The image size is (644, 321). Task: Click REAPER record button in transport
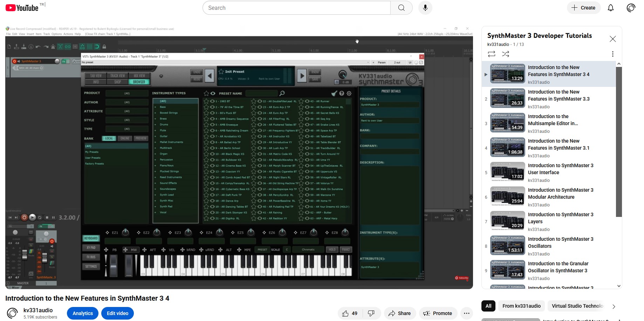point(24,218)
